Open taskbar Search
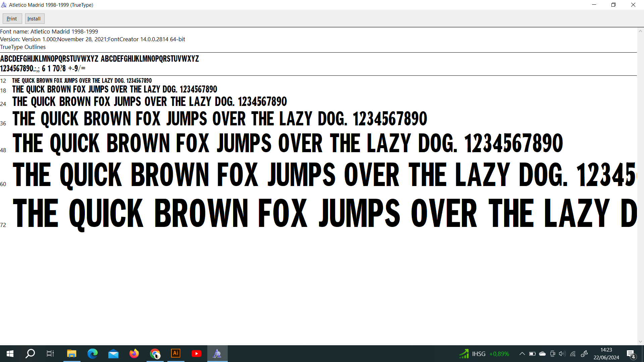Viewport: 644px width, 362px height. click(x=30, y=354)
